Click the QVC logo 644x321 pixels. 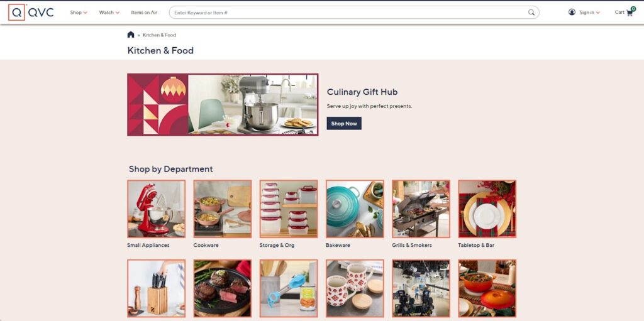[31, 13]
